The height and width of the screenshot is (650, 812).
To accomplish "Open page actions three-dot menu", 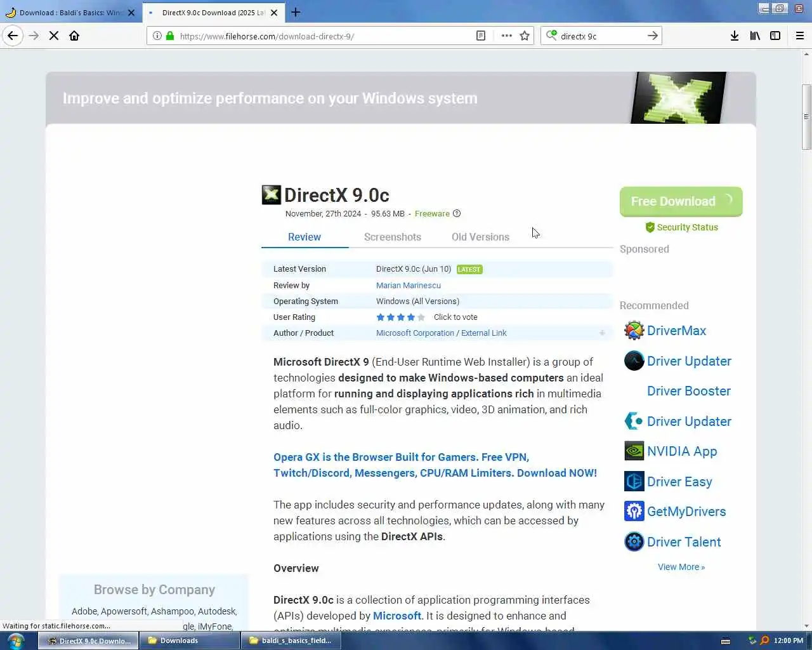I will tap(506, 36).
